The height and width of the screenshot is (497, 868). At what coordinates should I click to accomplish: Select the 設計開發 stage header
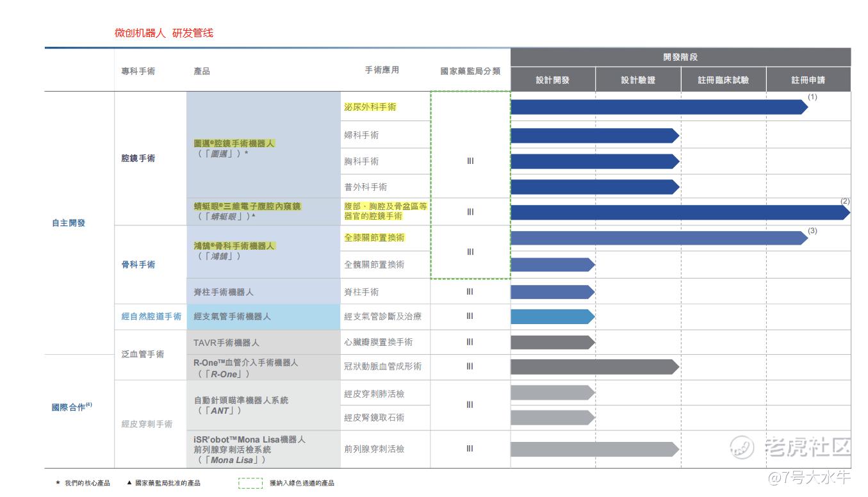click(x=553, y=80)
